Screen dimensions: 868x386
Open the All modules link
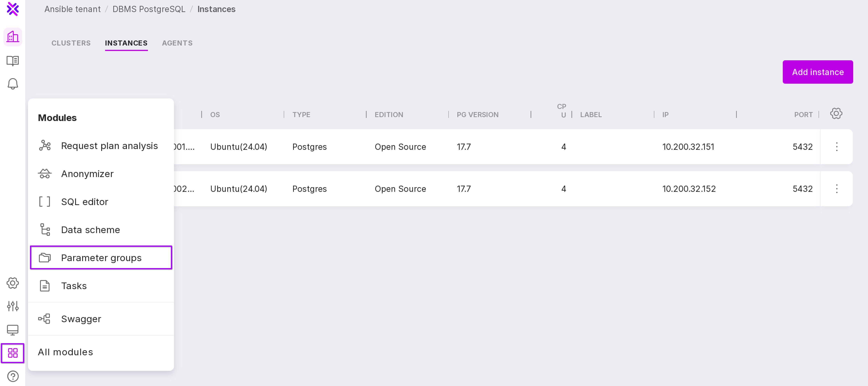(65, 352)
